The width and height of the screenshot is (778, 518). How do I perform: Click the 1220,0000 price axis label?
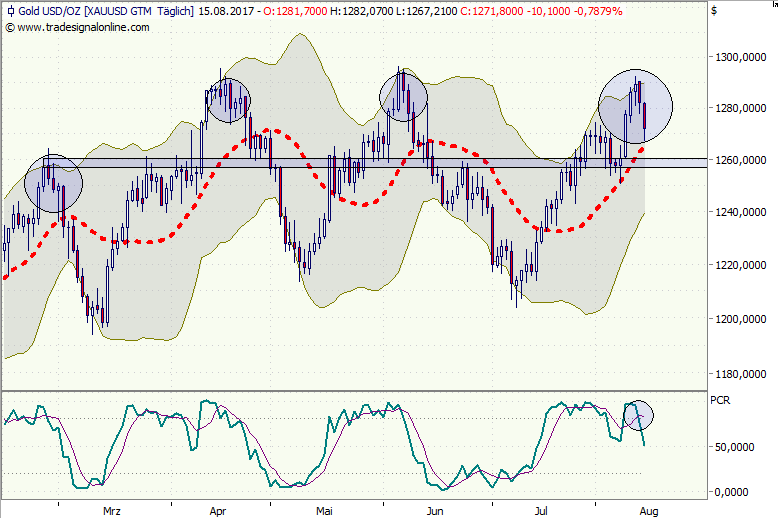(740, 265)
